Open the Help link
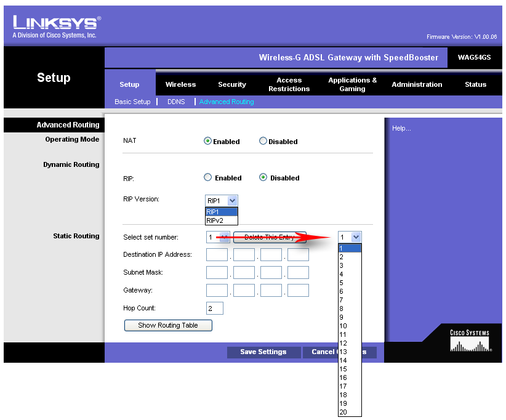This screenshot has height=420, width=506. click(401, 129)
